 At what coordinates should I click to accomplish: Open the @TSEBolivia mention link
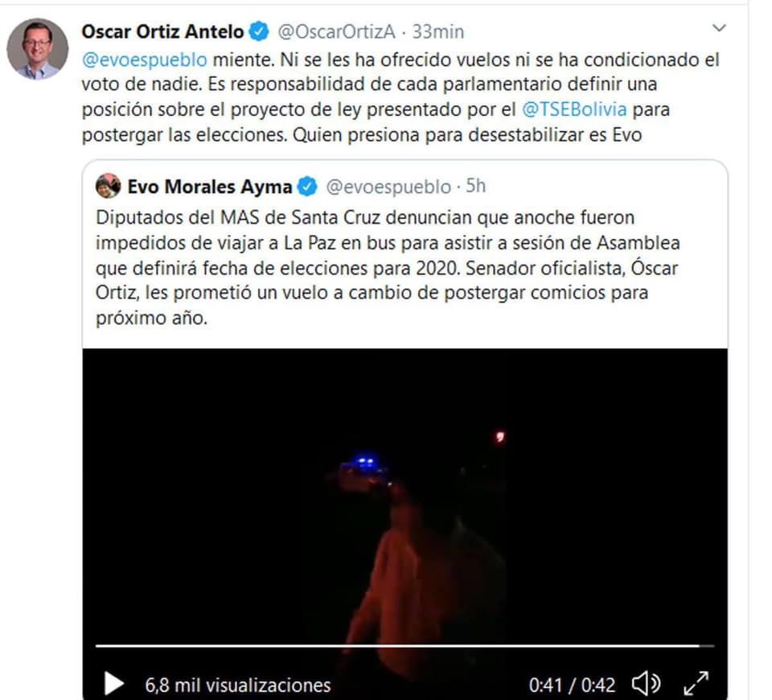[x=574, y=109]
